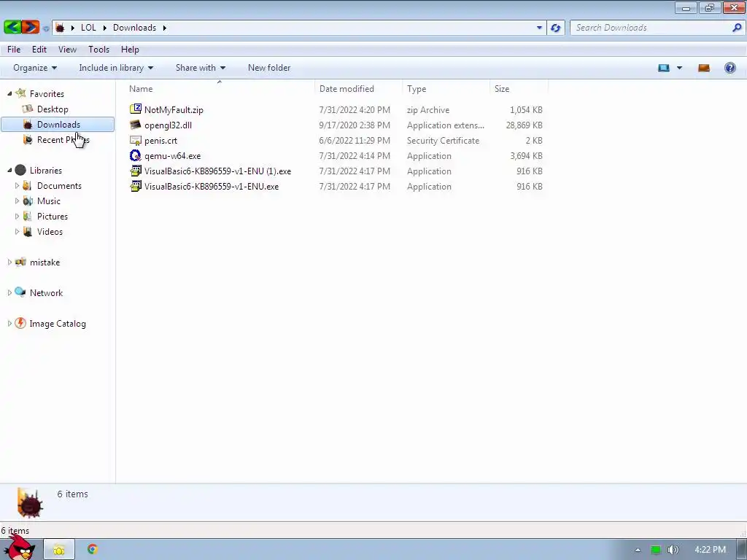Collapse the Libraries section

point(9,171)
